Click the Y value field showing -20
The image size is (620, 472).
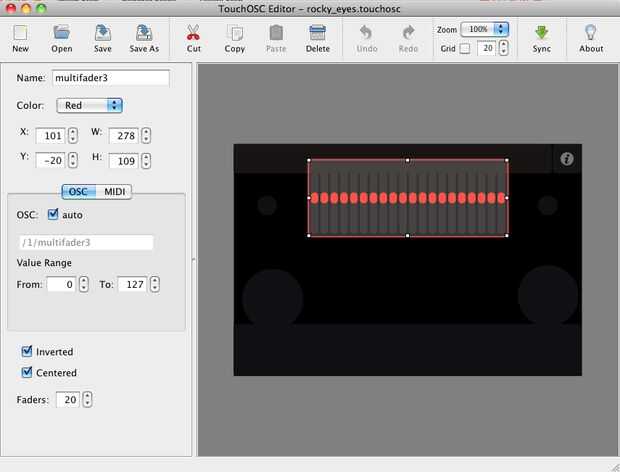[51, 160]
